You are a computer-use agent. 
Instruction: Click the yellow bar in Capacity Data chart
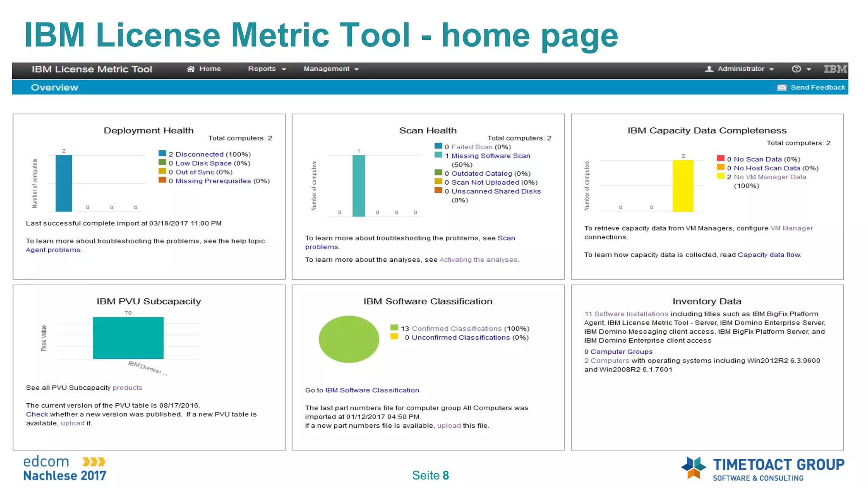click(x=683, y=186)
